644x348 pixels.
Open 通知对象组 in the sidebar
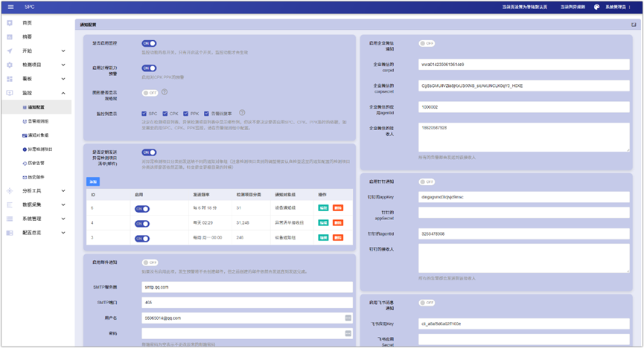pyautogui.click(x=37, y=135)
